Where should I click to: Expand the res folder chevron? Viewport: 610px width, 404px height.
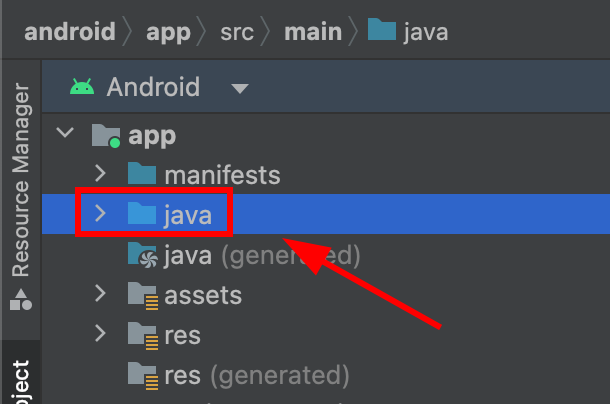99,334
